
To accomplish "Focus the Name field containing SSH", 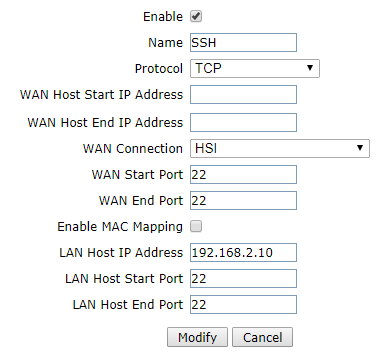I will point(243,42).
